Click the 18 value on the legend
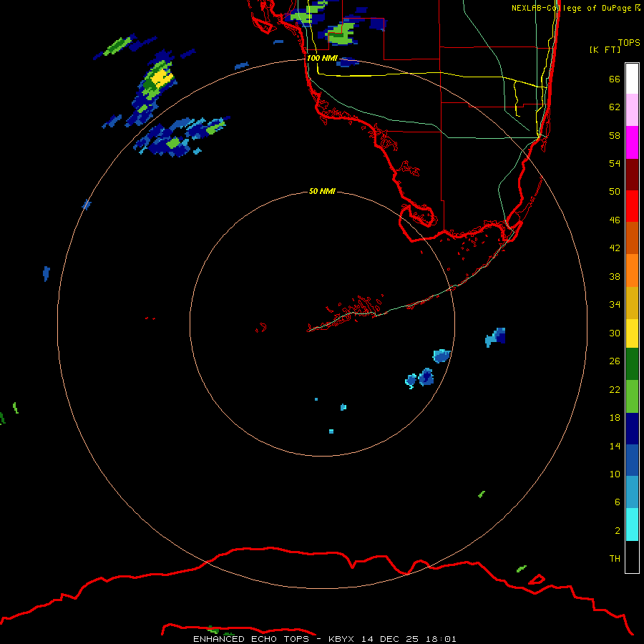Image resolution: width=644 pixels, height=644 pixels. pos(615,418)
